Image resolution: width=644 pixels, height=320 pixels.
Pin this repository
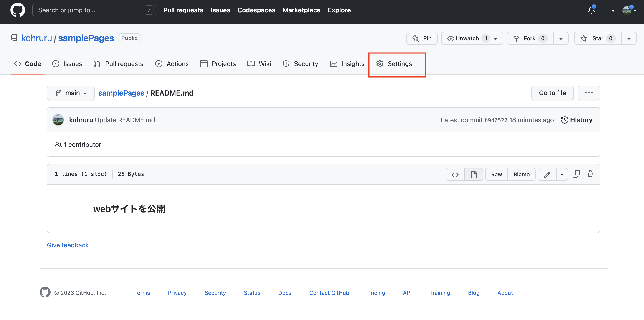(422, 38)
